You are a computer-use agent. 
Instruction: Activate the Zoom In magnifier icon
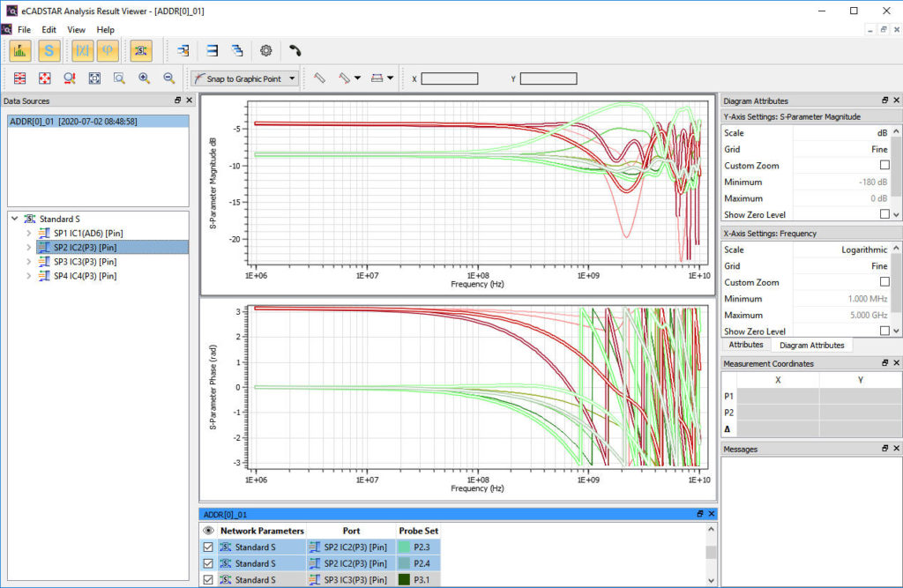(x=143, y=79)
